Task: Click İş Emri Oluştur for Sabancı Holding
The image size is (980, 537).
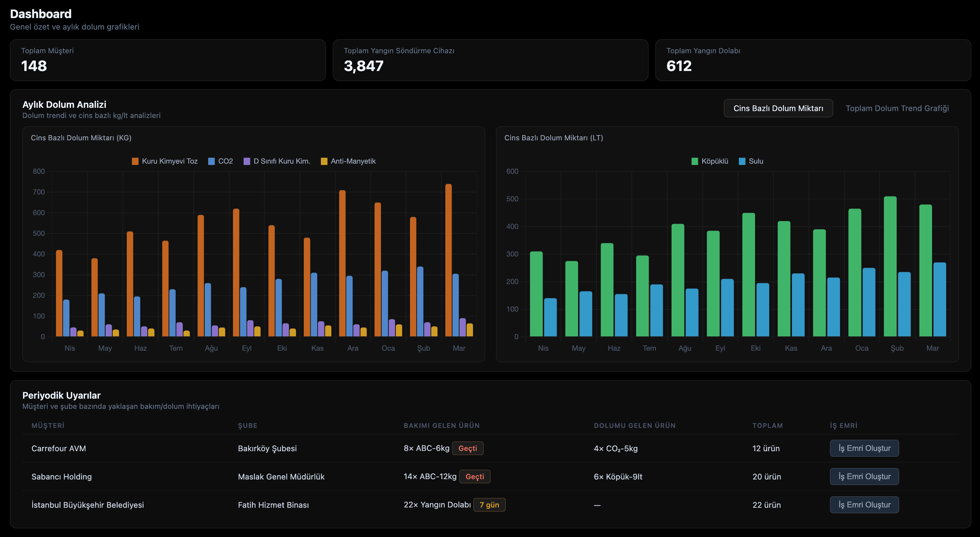Action: pos(864,477)
